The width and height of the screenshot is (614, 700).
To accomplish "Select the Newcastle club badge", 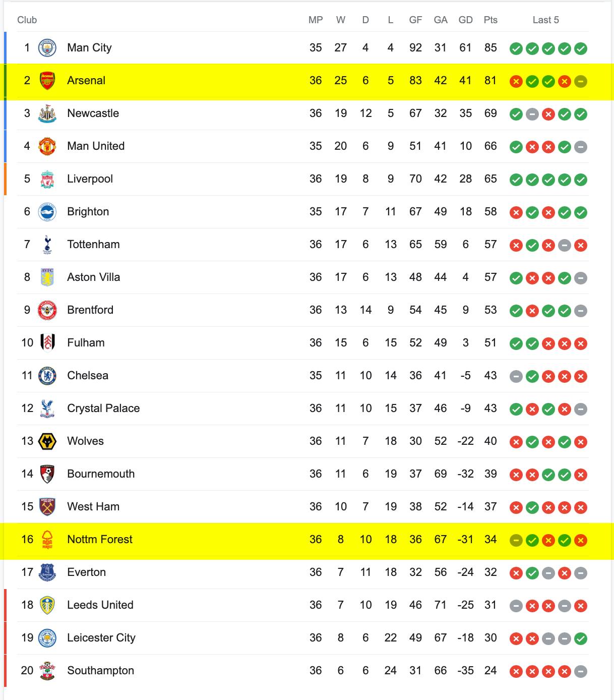I will [47, 113].
